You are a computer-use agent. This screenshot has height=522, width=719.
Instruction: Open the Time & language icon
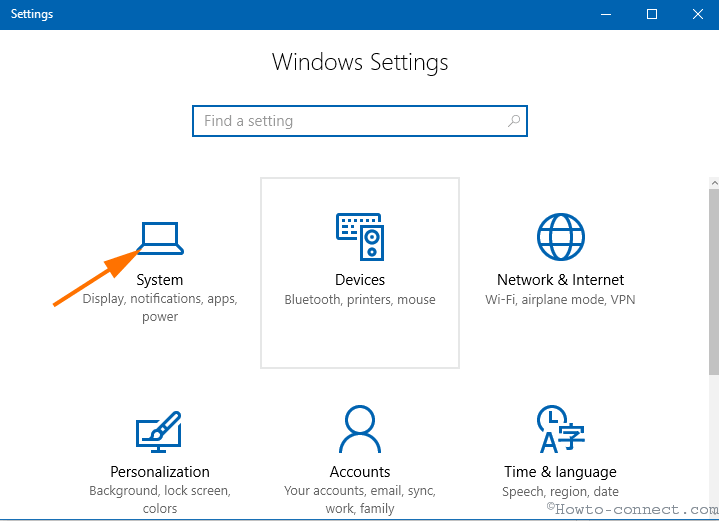click(560, 429)
